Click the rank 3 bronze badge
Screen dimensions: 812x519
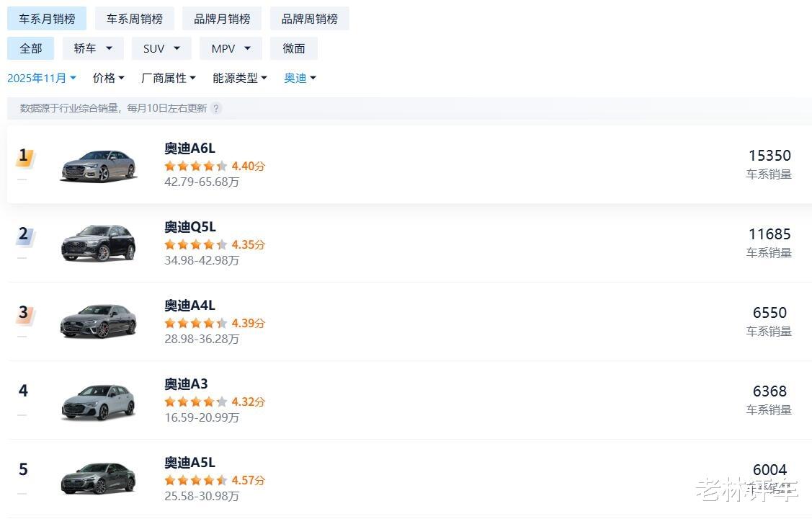click(x=24, y=314)
